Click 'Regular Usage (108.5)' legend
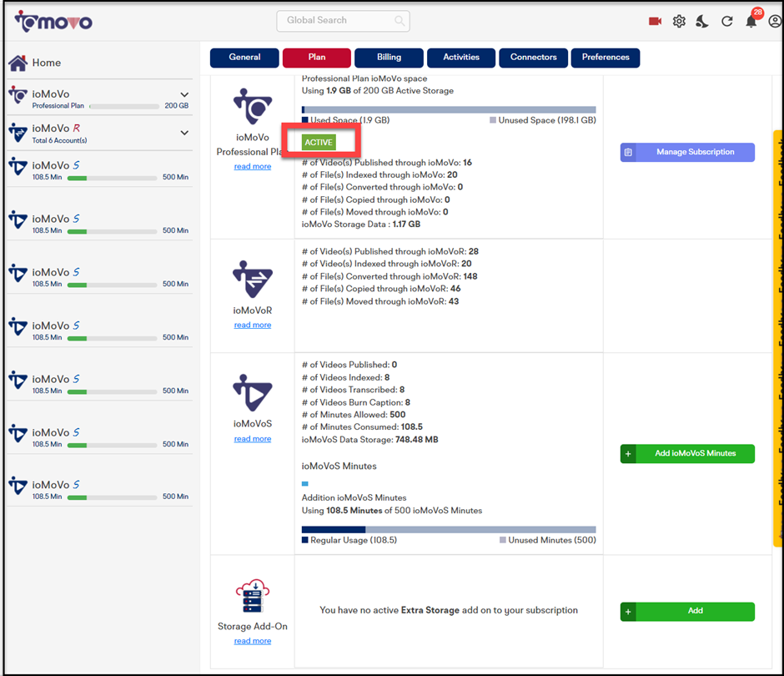Screen dimensions: 784x676 point(349,541)
